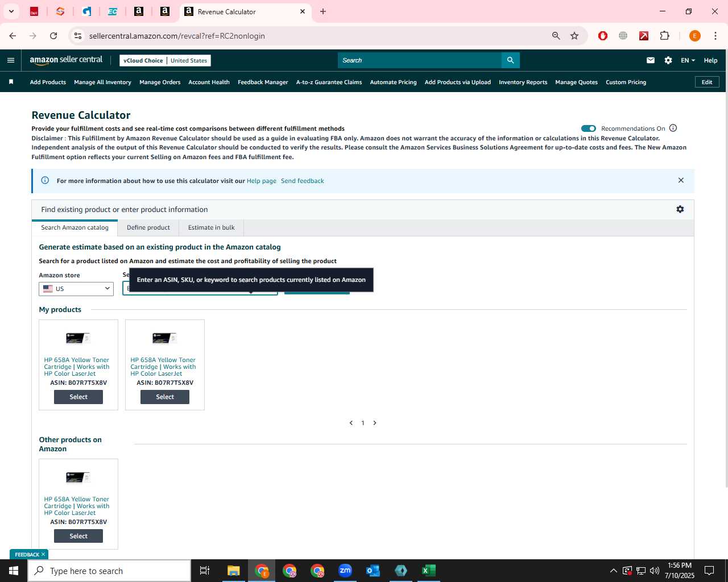Open the browser zoom magnifier icon

click(x=556, y=36)
